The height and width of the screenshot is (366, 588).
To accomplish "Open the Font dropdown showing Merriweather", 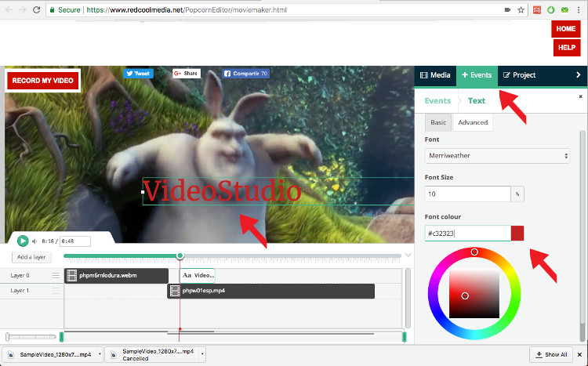I will (x=497, y=156).
